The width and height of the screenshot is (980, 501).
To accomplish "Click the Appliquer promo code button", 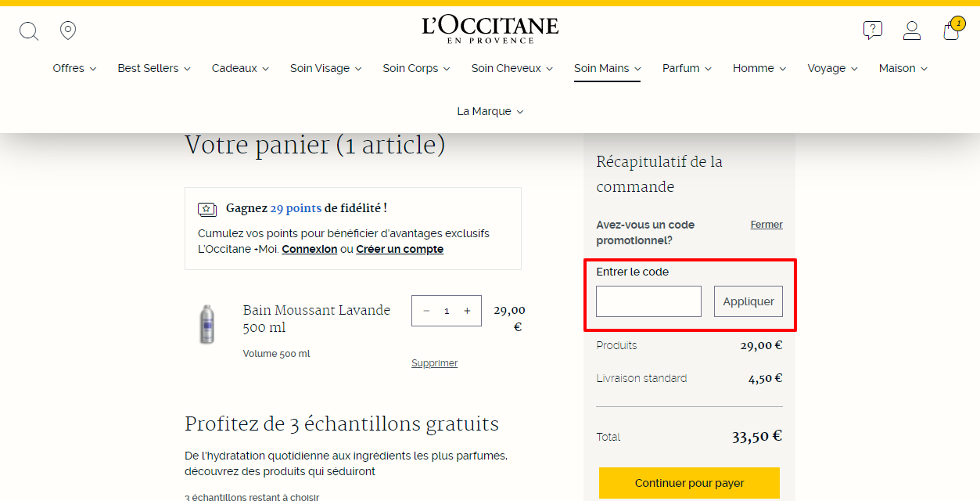I will pos(748,301).
